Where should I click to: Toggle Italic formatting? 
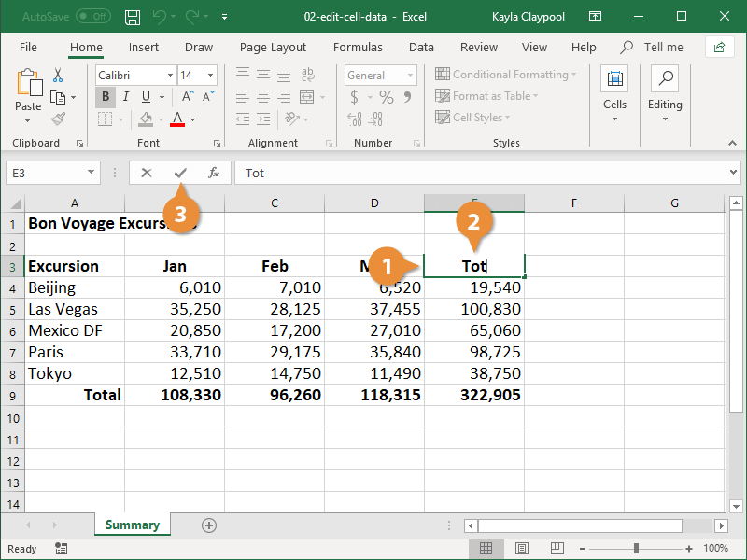(x=126, y=97)
